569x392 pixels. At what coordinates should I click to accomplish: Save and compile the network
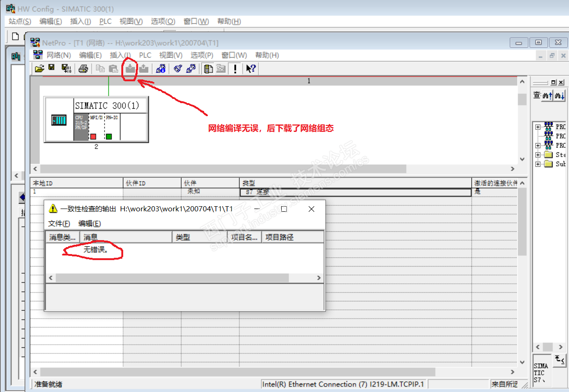[66, 69]
